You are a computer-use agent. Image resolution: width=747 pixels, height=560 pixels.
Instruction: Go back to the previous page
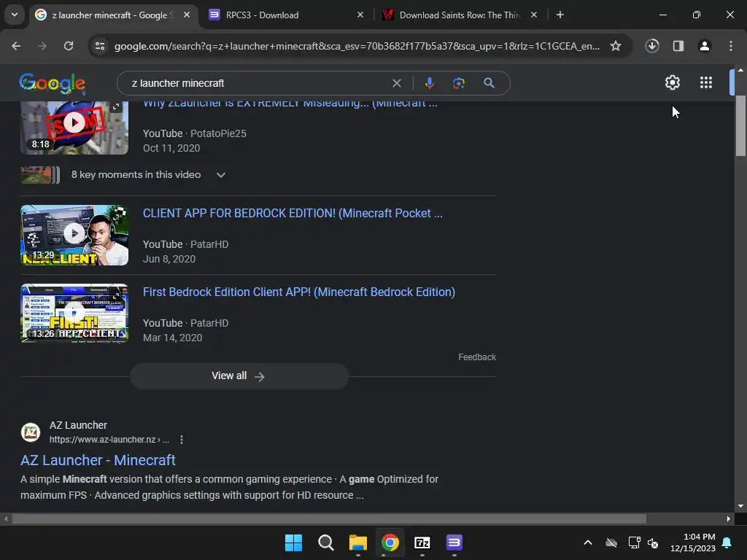coord(16,46)
